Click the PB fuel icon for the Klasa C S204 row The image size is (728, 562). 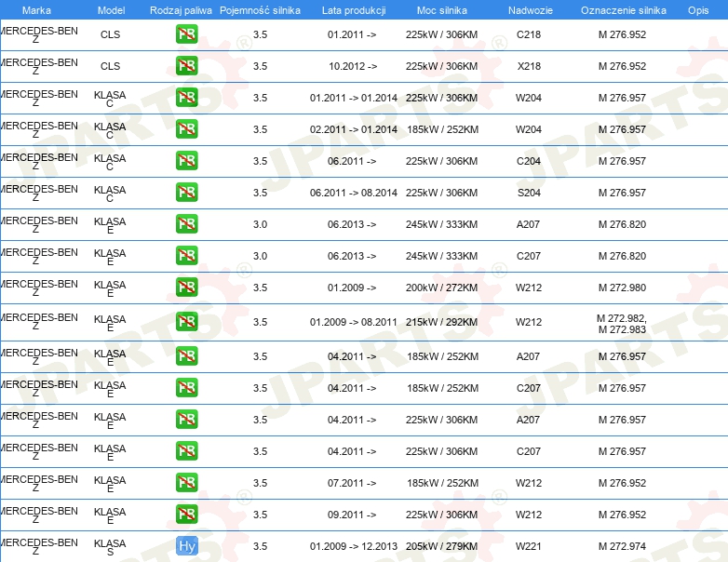pyautogui.click(x=186, y=193)
